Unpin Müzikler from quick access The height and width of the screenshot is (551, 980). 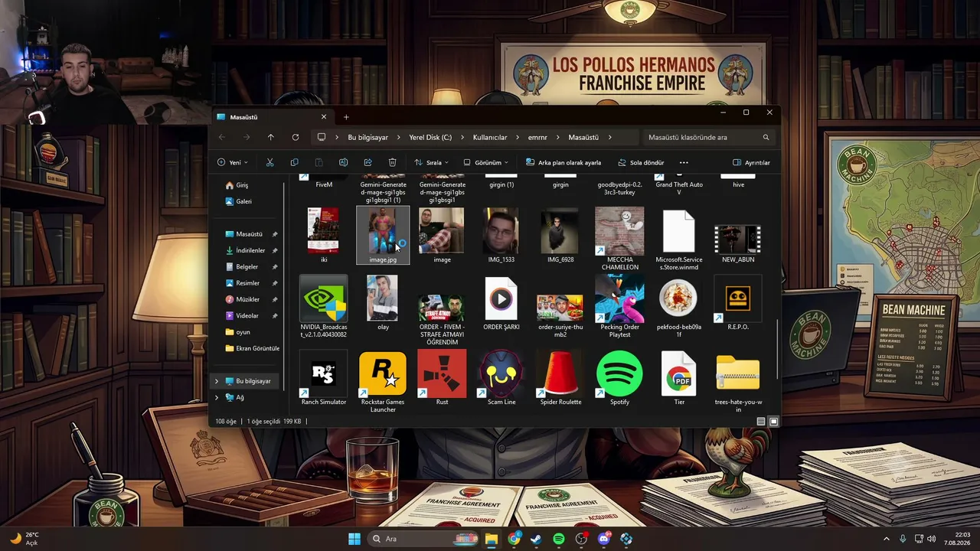tap(274, 299)
